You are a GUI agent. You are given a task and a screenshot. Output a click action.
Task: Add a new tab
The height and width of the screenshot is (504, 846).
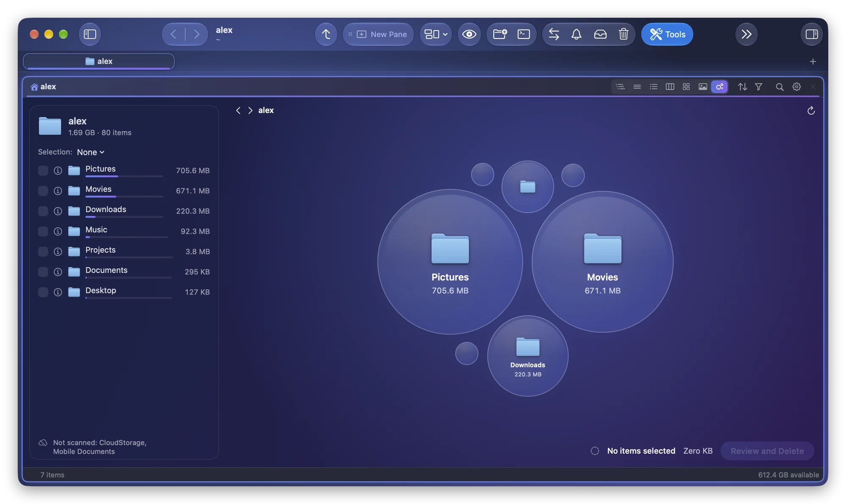point(813,61)
